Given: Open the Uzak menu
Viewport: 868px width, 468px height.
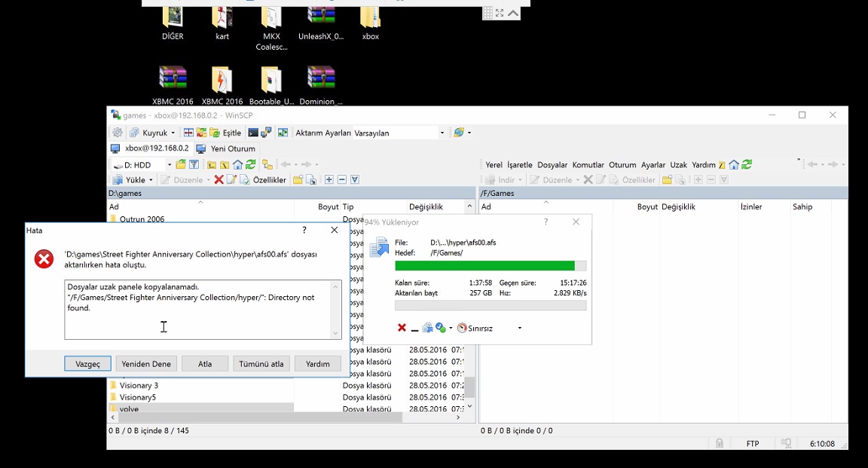Looking at the screenshot, I should (679, 164).
